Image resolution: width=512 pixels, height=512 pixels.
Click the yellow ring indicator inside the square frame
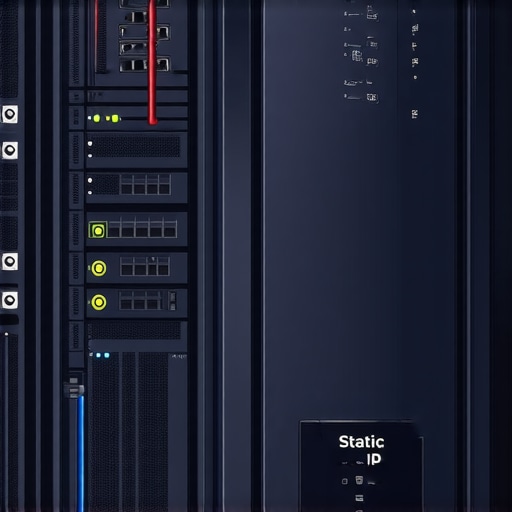(x=98, y=230)
